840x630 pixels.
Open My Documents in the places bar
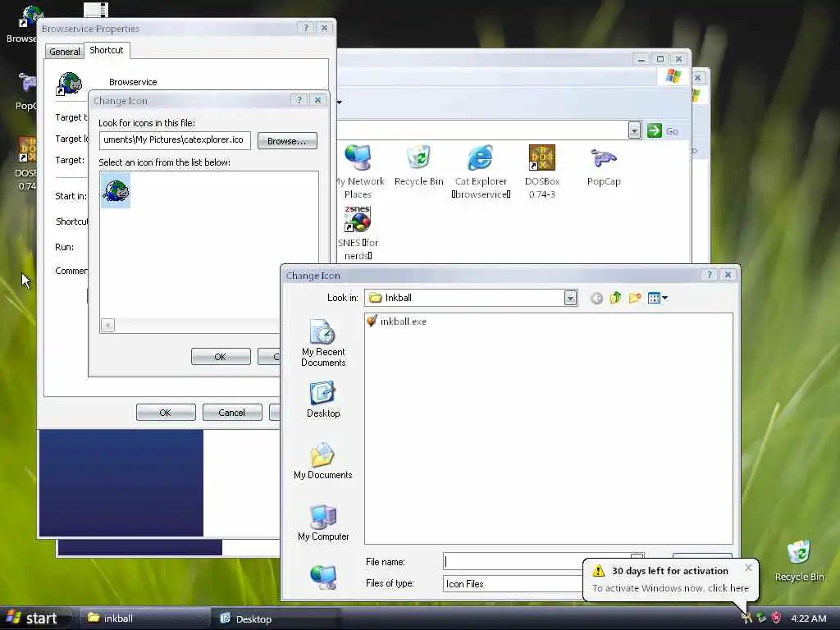pos(323,461)
